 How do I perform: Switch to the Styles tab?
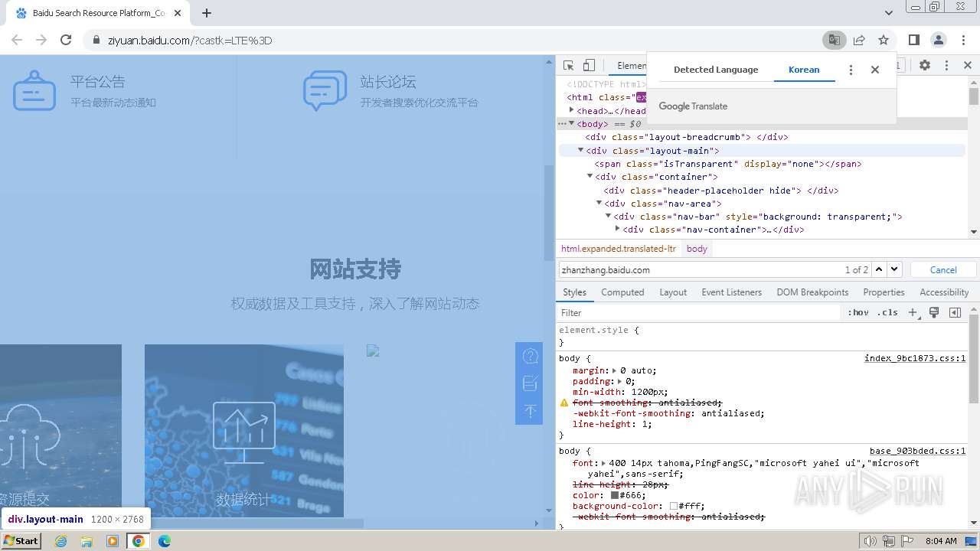tap(574, 292)
